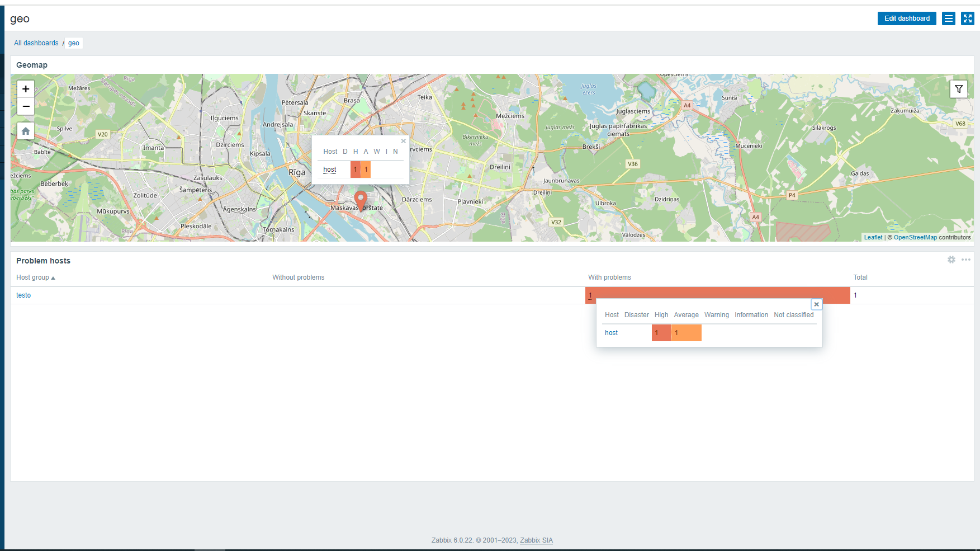Screen dimensions: 980x551
Task: Open the dashboard actions menu icon
Action: point(948,18)
